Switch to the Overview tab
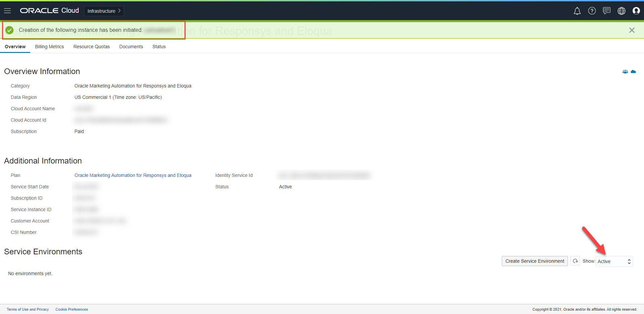644x314 pixels. [x=15, y=47]
